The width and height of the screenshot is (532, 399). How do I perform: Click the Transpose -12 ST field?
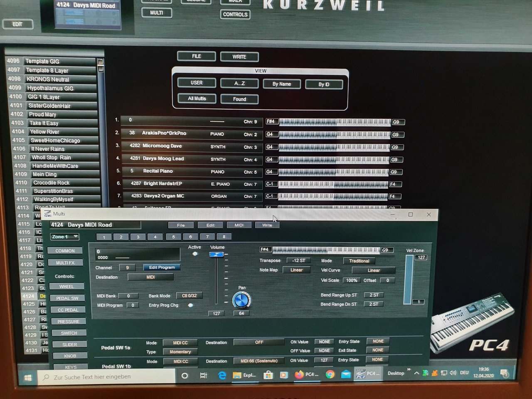tap(298, 261)
